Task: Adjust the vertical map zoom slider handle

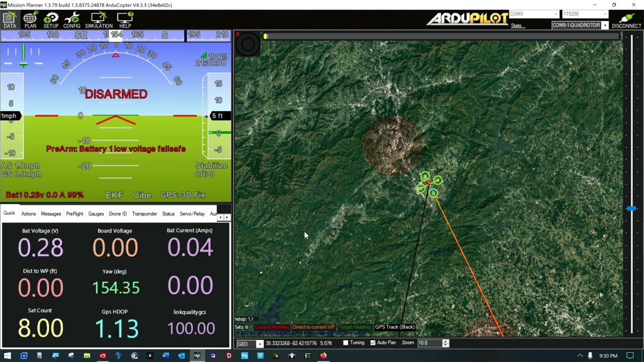Action: point(631,208)
